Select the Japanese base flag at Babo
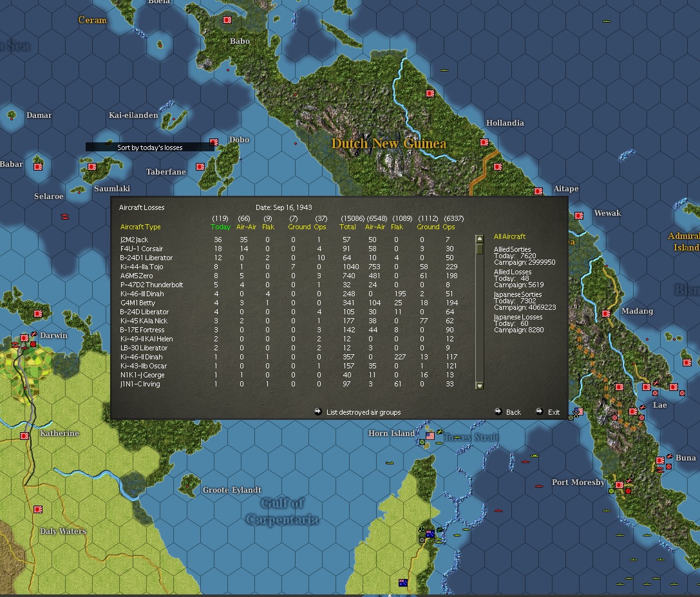 point(227,20)
